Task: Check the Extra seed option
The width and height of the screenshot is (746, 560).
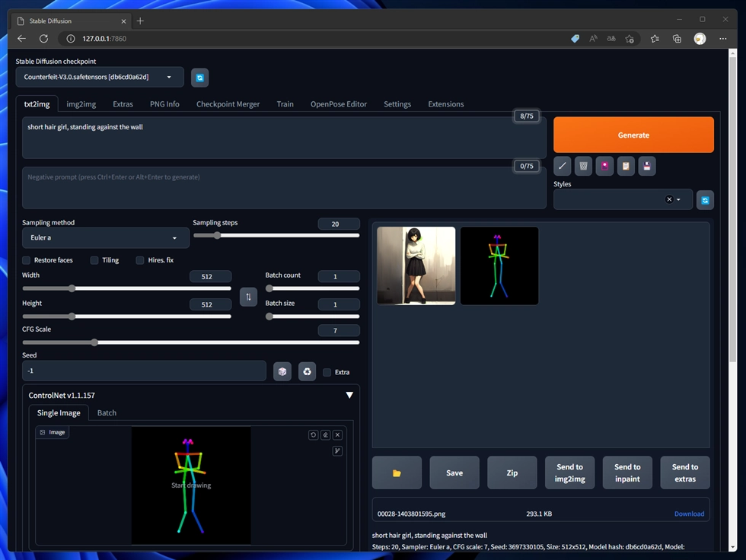Action: 327,372
